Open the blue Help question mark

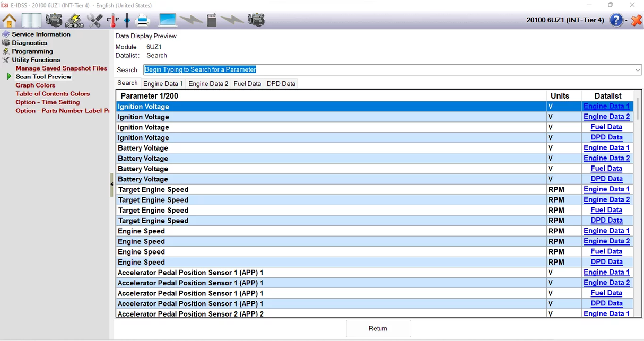coord(616,20)
